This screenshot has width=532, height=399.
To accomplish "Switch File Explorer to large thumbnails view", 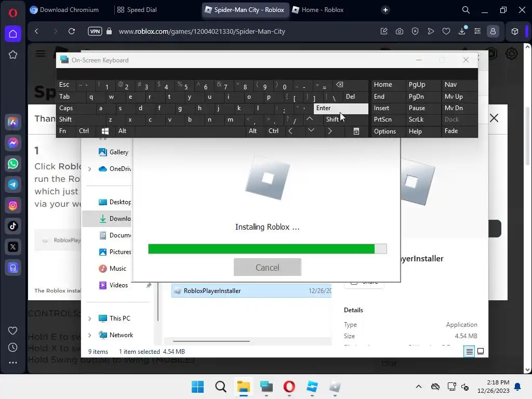I will (x=481, y=352).
